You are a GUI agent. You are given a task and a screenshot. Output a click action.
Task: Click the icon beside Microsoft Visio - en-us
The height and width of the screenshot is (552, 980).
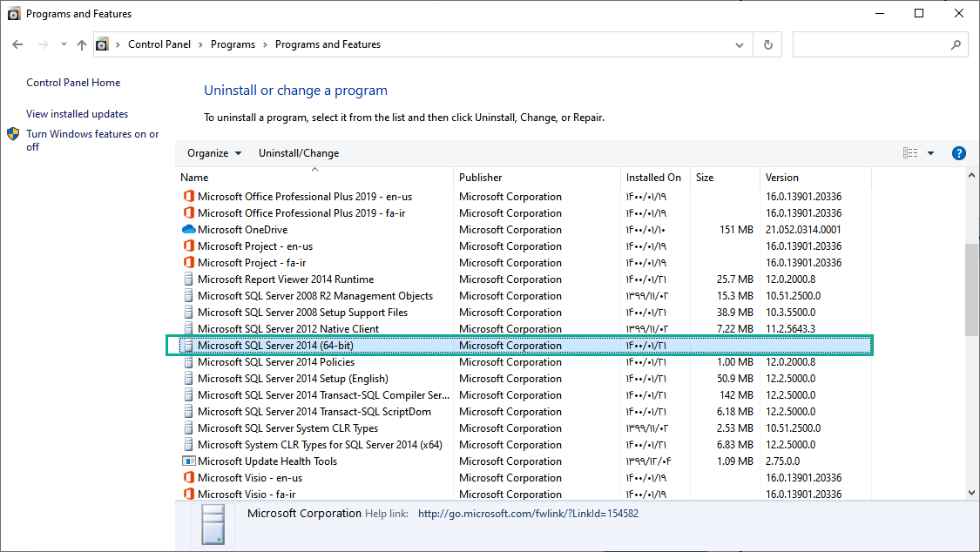188,478
